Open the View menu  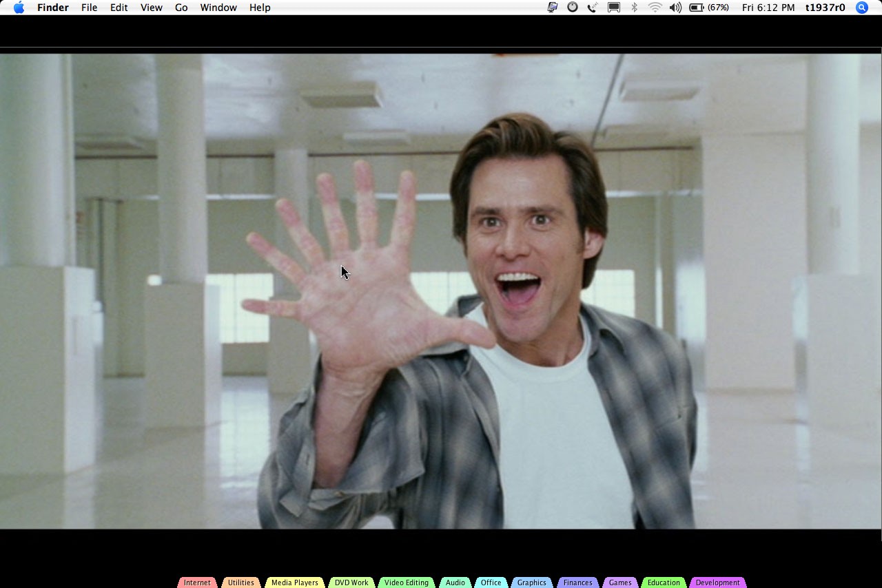(151, 8)
